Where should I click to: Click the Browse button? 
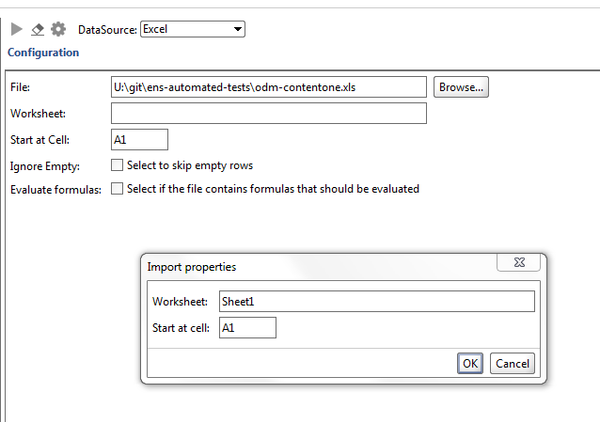(x=461, y=87)
